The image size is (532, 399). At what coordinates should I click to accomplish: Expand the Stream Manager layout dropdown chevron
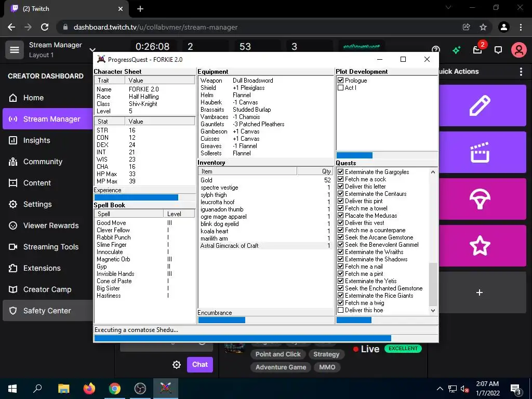click(92, 50)
